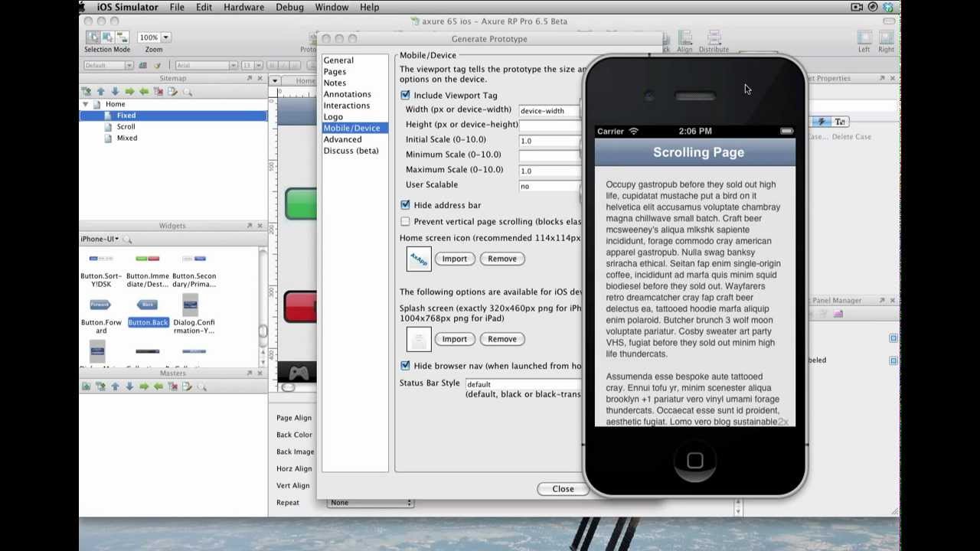
Task: Click the search magnifier in Widgets panel
Action: pyautogui.click(x=127, y=240)
